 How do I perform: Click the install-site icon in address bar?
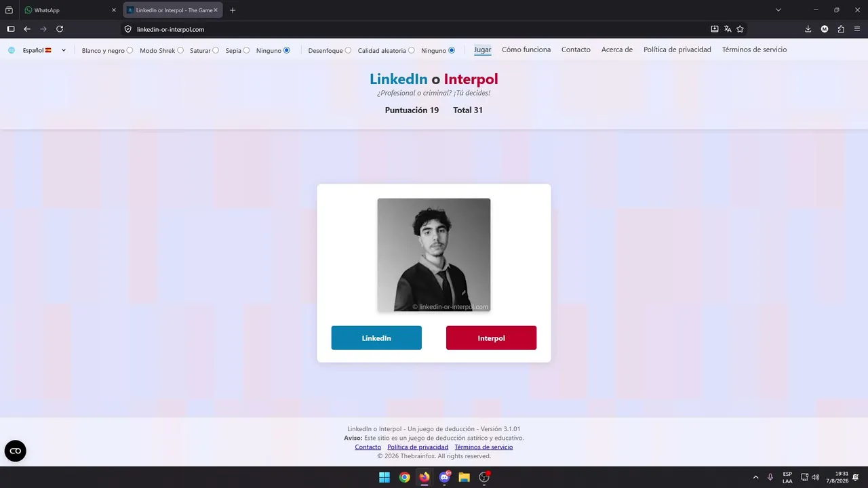(715, 29)
